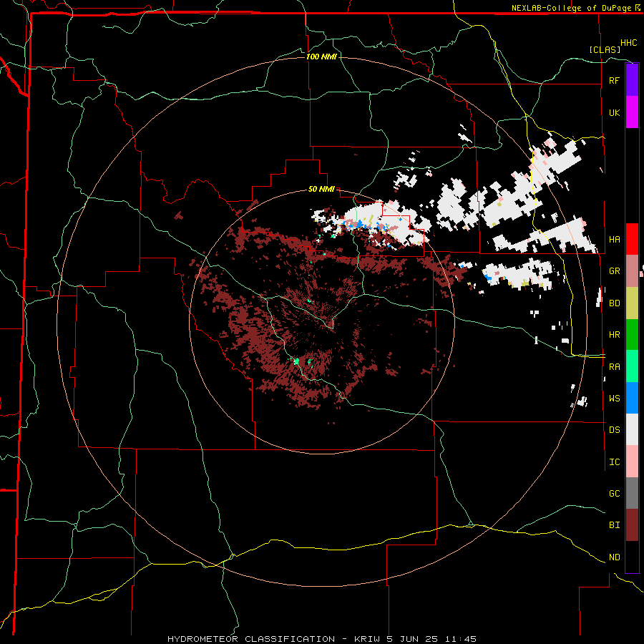Click the RF legend label

coord(614,80)
